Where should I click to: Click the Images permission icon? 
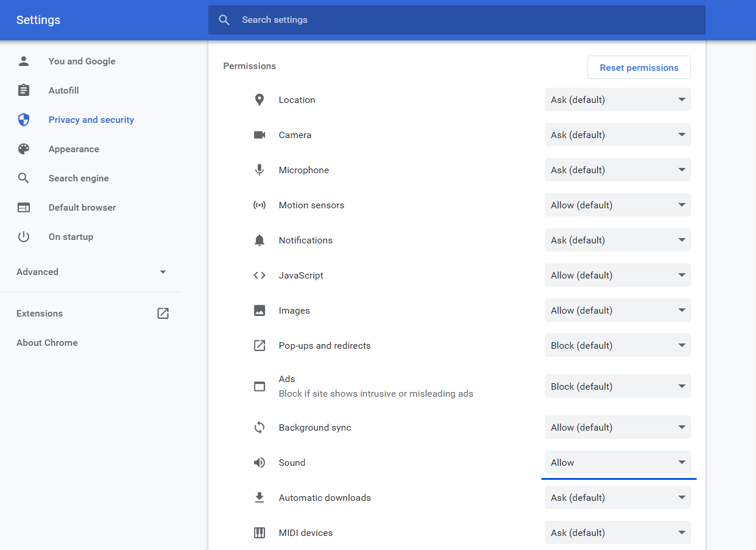click(x=259, y=310)
